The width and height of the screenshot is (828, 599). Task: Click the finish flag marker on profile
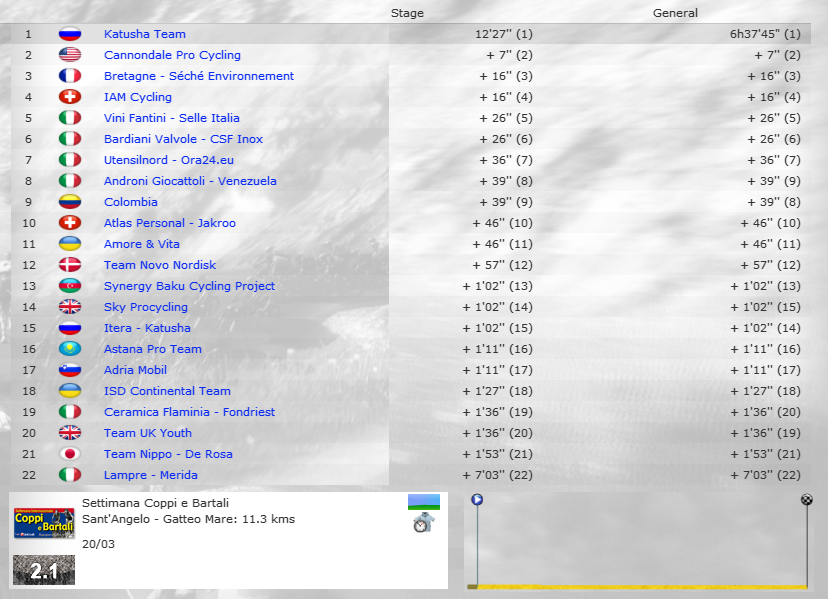coord(807,499)
